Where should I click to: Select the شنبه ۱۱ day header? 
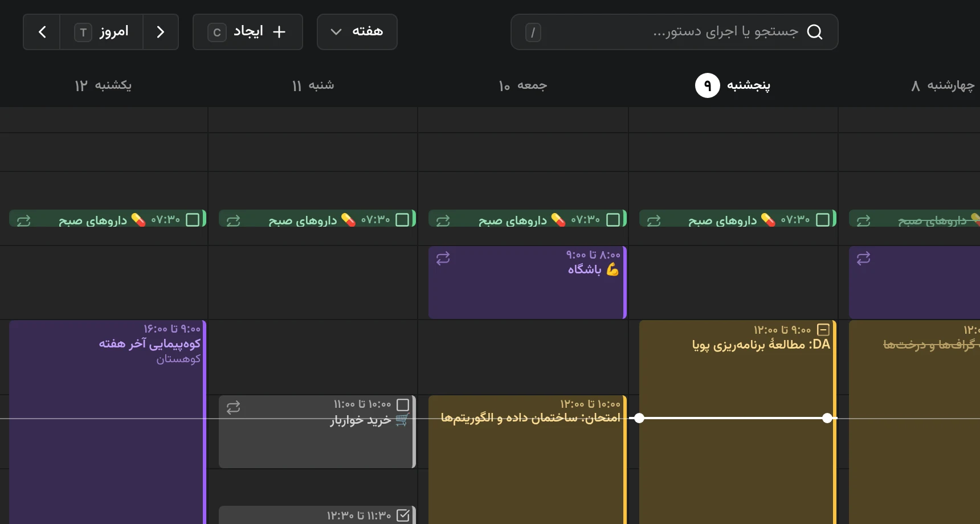(x=313, y=85)
